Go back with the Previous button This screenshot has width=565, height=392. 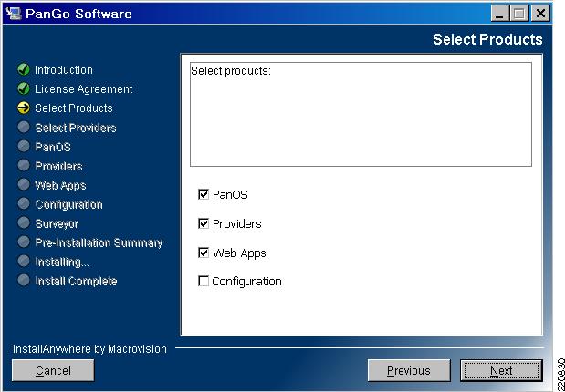(x=409, y=370)
